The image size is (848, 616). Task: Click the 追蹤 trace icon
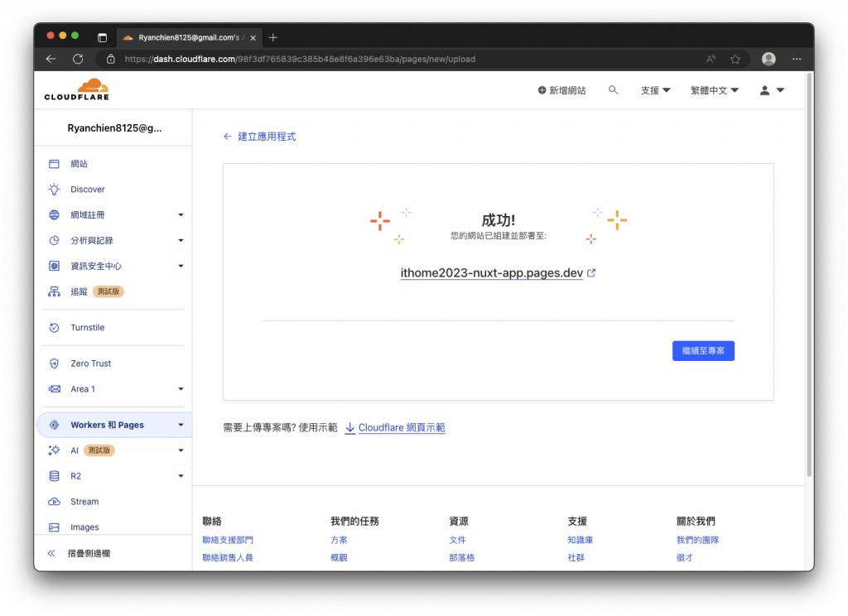tap(54, 291)
